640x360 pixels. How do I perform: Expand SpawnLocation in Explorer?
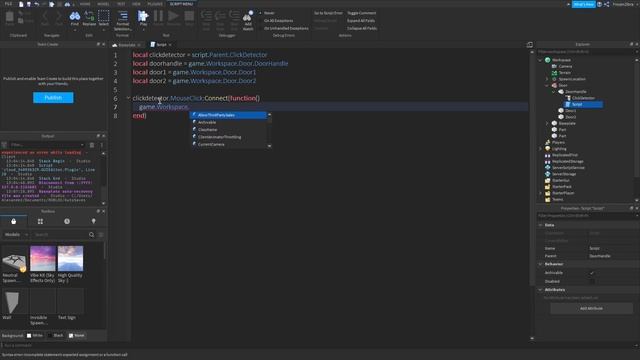click(547, 79)
